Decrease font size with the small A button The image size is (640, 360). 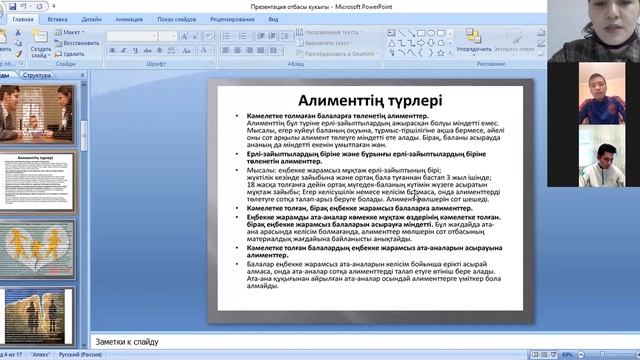196,36
